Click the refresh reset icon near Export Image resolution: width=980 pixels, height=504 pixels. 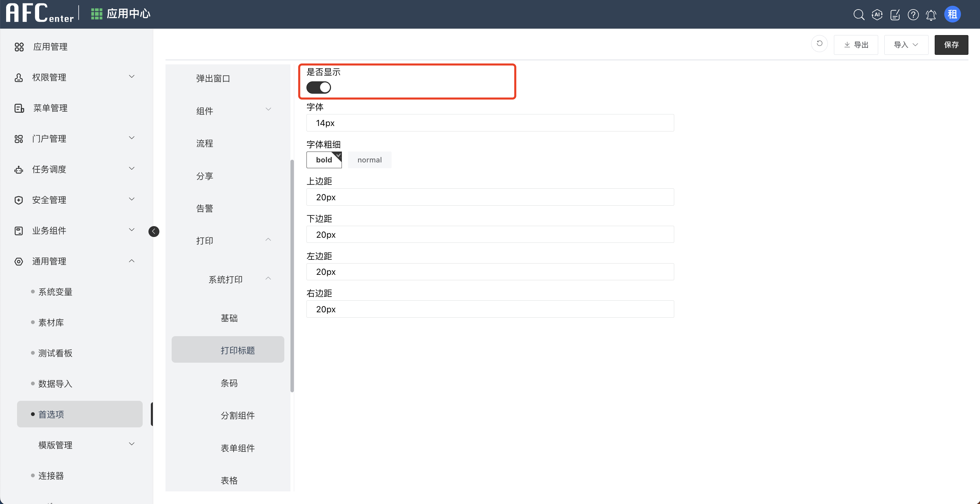point(820,44)
